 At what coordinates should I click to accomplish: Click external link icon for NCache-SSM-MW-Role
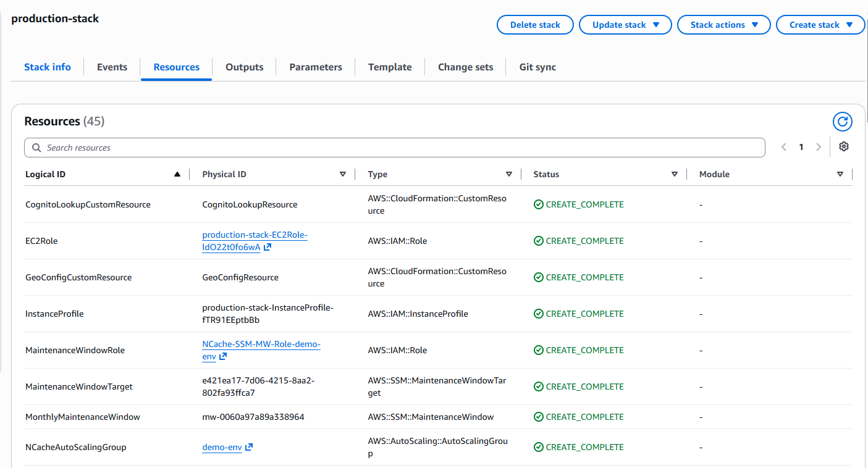coord(223,356)
